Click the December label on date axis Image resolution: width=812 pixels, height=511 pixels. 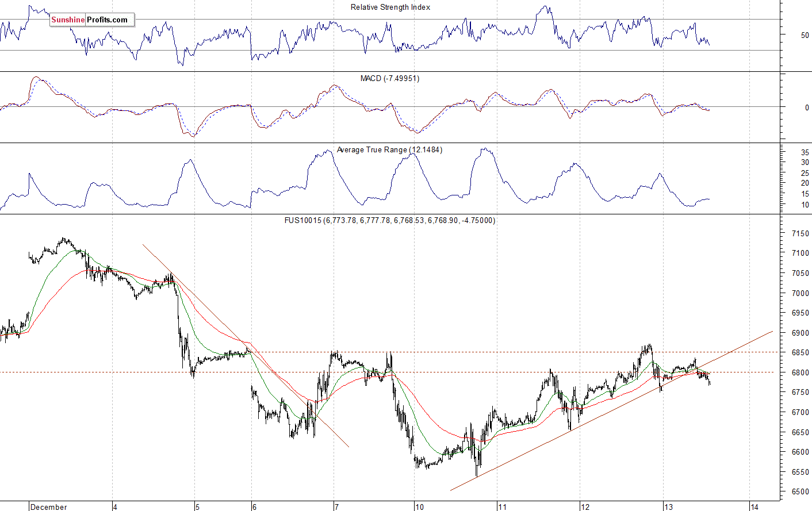(x=49, y=507)
